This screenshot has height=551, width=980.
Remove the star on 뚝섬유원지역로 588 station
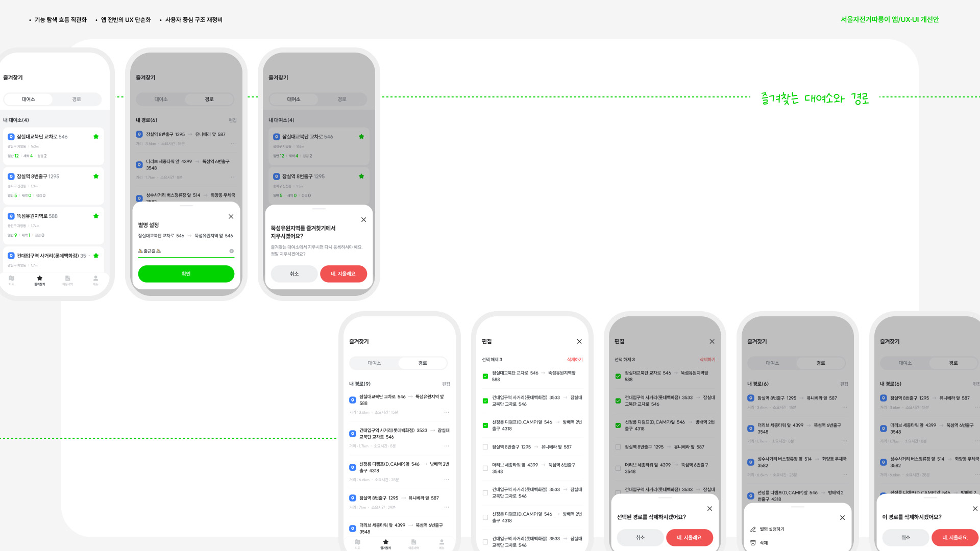coord(96,216)
